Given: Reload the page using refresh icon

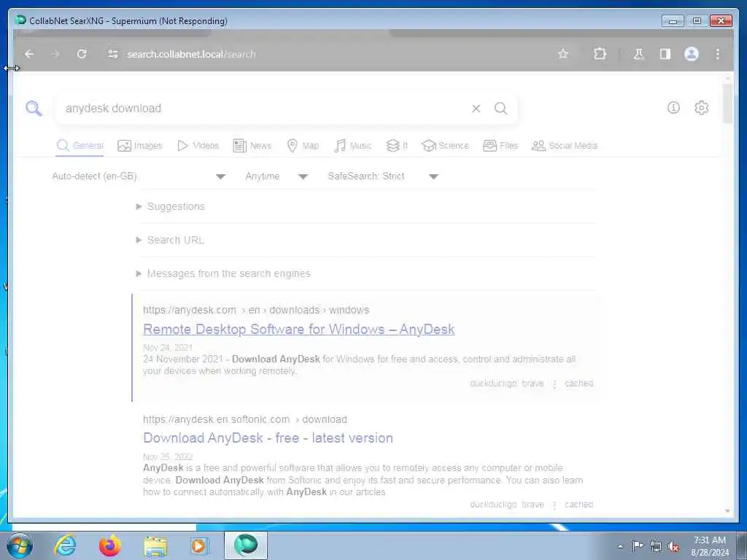Looking at the screenshot, I should [x=82, y=54].
